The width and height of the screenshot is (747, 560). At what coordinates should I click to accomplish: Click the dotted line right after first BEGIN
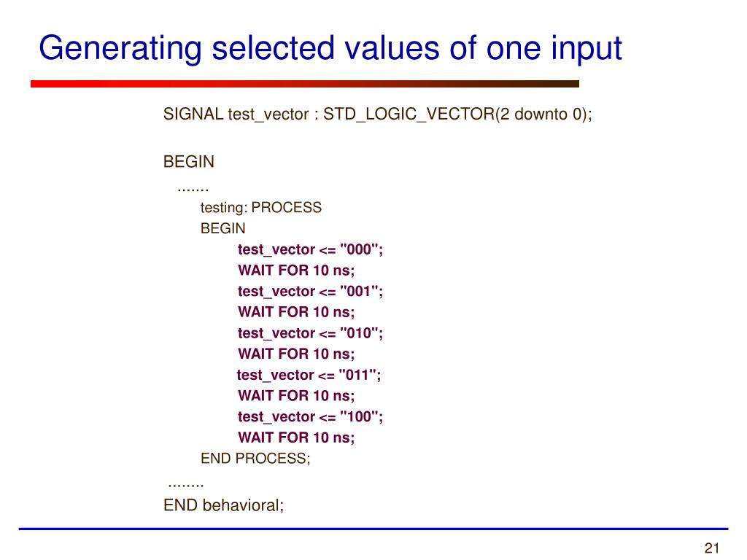click(x=193, y=187)
